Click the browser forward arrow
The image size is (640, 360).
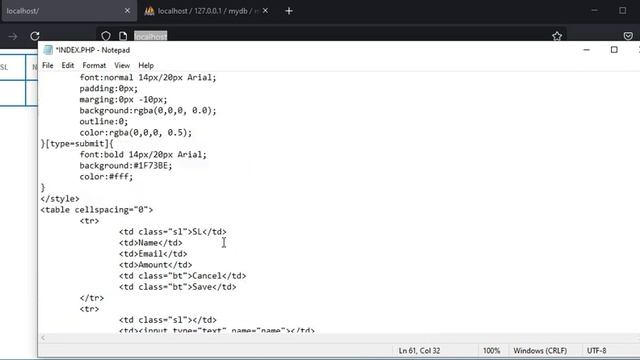coord(13,36)
